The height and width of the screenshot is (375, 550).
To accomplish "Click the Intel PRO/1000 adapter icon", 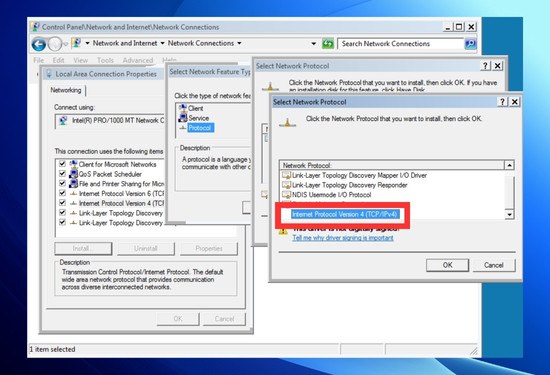I will pyautogui.click(x=63, y=121).
